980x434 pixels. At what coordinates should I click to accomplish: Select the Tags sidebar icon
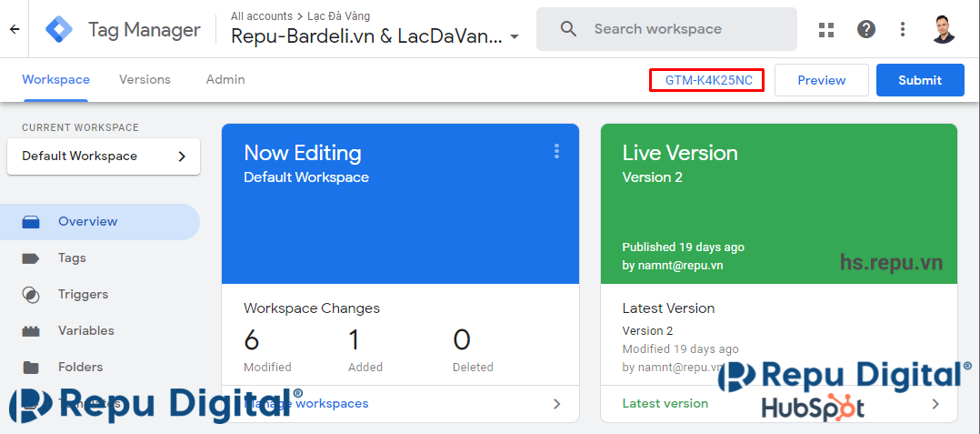31,258
